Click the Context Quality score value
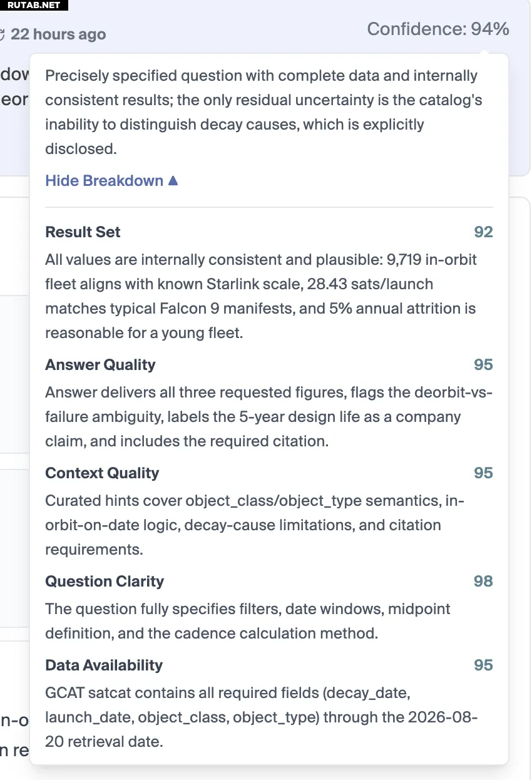This screenshot has height=780, width=532. 483,473
